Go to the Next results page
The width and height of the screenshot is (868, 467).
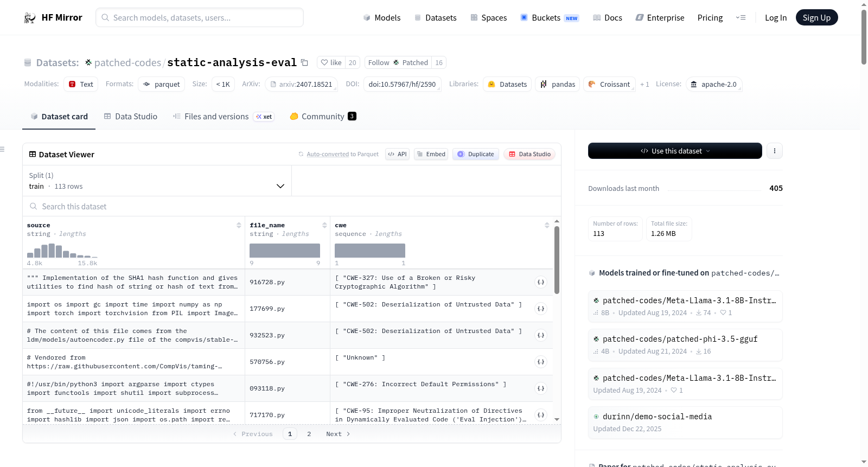coord(338,434)
